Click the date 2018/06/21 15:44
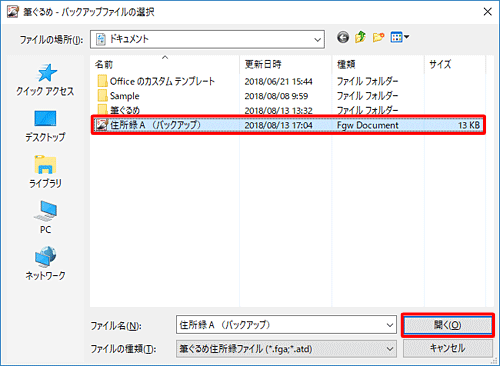Screen dimensions: 500x366 point(279,81)
